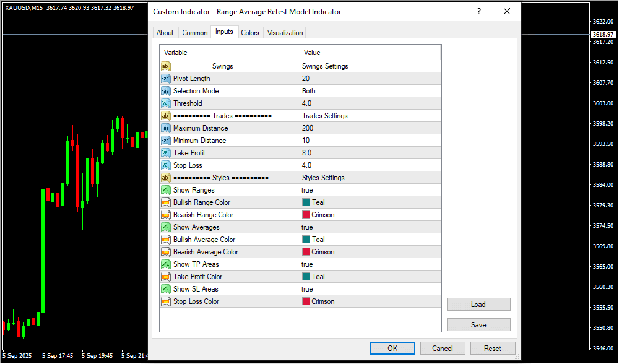Click the icon beside Maximum Distance
This screenshot has height=364, width=619.
[165, 128]
